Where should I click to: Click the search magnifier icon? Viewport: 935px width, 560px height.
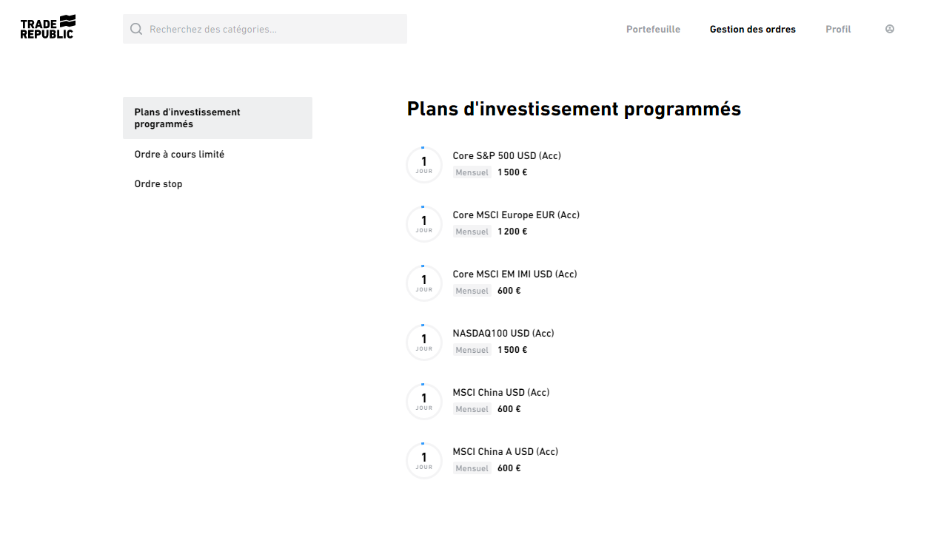[x=136, y=29]
